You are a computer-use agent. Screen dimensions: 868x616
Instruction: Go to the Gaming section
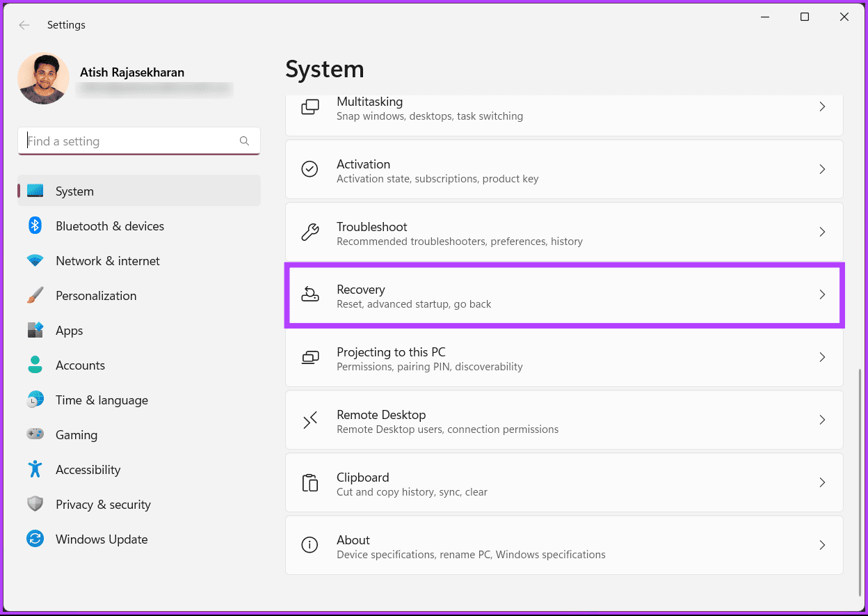pyautogui.click(x=76, y=435)
